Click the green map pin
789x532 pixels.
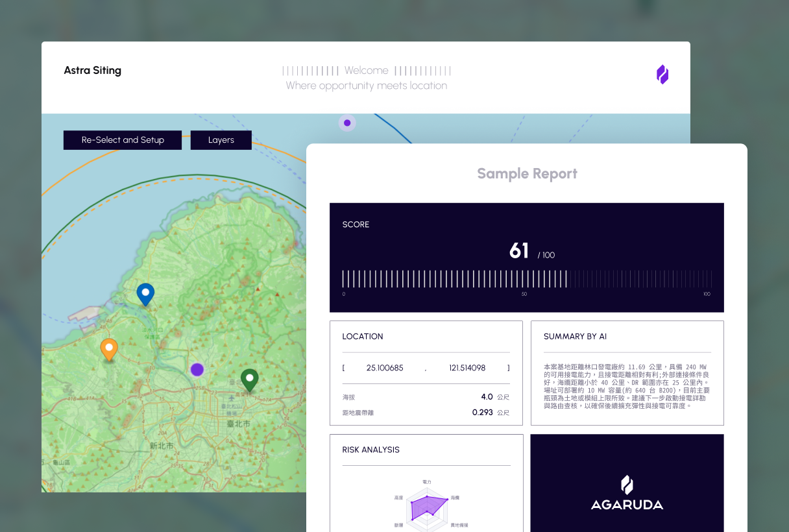coord(249,379)
